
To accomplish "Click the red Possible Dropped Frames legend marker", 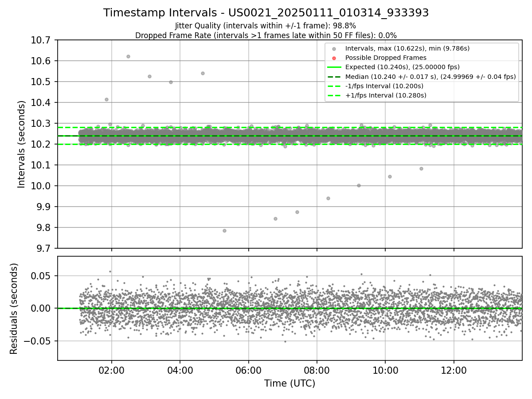I will coord(334,58).
